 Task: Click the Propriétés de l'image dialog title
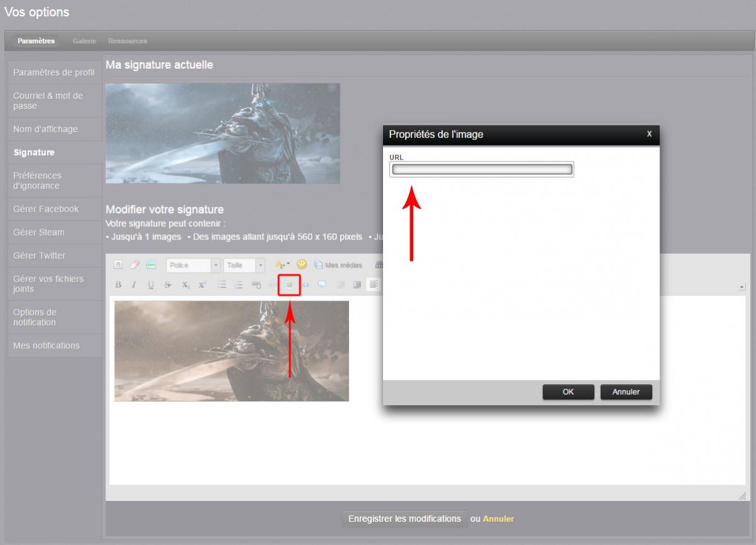click(436, 134)
